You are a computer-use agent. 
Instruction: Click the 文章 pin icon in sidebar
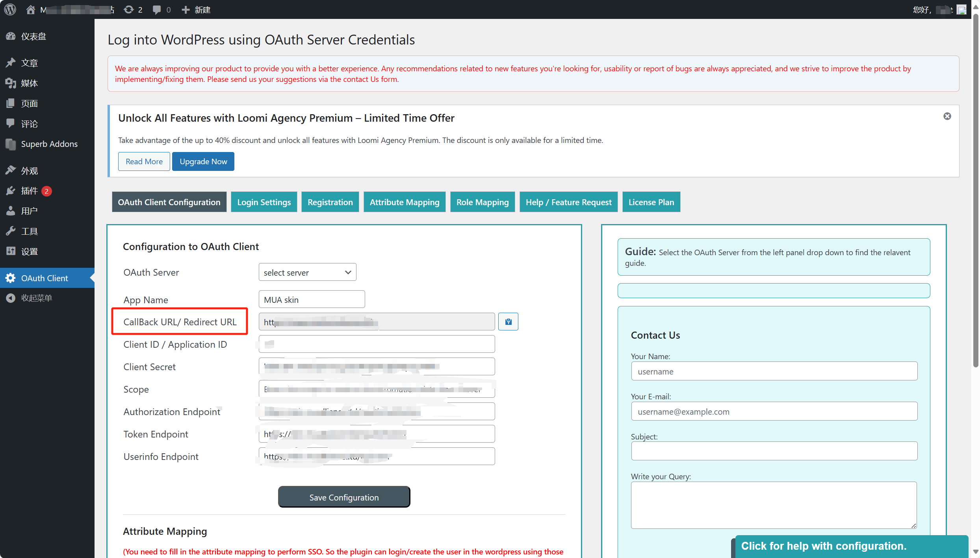pyautogui.click(x=11, y=63)
